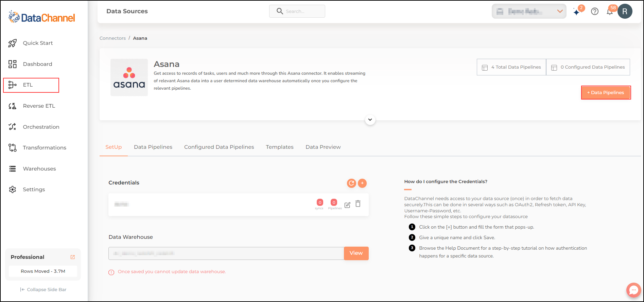Image resolution: width=644 pixels, height=302 pixels.
Task: Open the Warehouses stack icon
Action: (x=13, y=169)
